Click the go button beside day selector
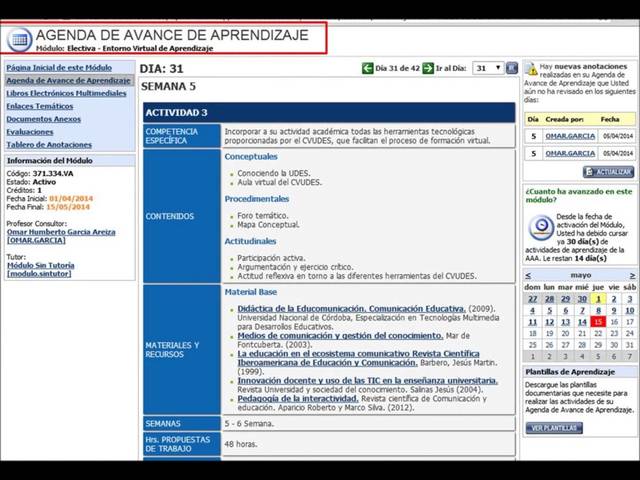Viewport: 640px width, 480px height. (x=512, y=68)
